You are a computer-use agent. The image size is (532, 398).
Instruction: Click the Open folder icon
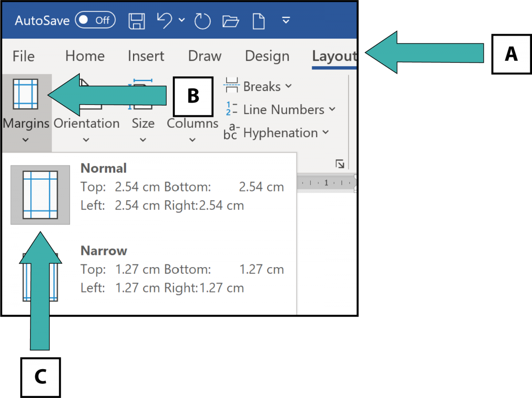pyautogui.click(x=231, y=20)
